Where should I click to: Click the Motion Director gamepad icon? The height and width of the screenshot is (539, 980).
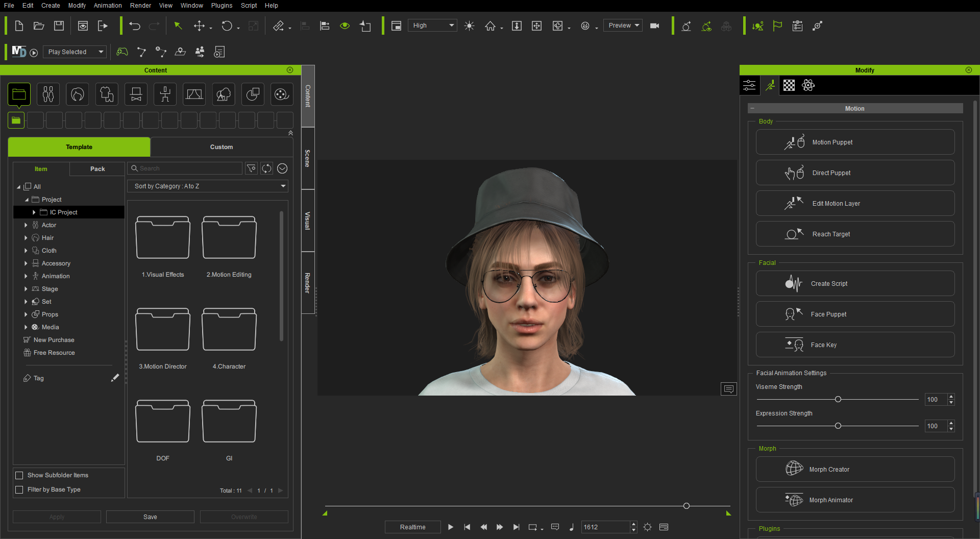click(122, 52)
